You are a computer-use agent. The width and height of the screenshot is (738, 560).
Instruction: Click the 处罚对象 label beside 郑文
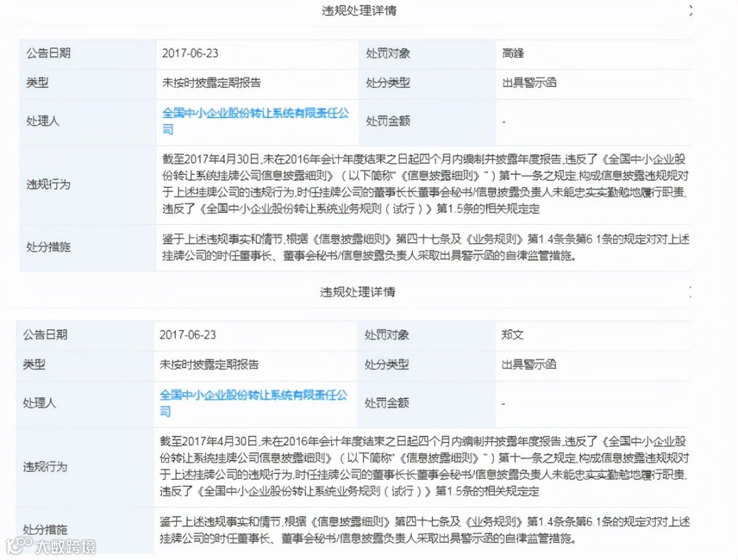[x=387, y=335]
